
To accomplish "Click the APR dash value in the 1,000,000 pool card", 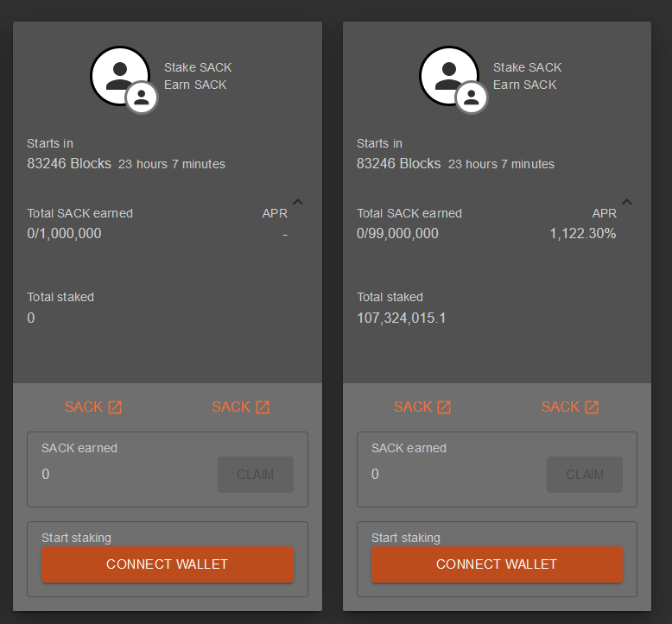I will click(x=285, y=235).
